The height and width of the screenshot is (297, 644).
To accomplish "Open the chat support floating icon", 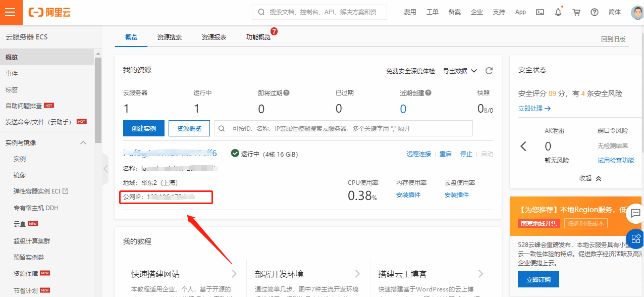I will (635, 213).
